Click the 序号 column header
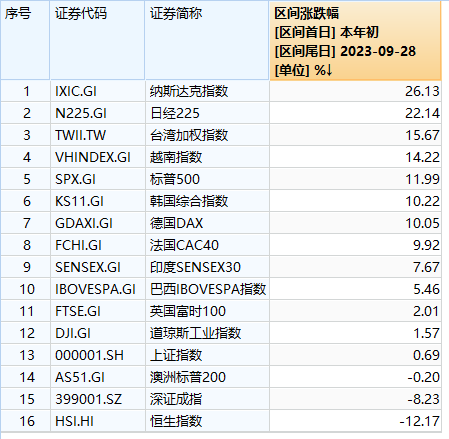This screenshot has width=449, height=439. (x=25, y=40)
